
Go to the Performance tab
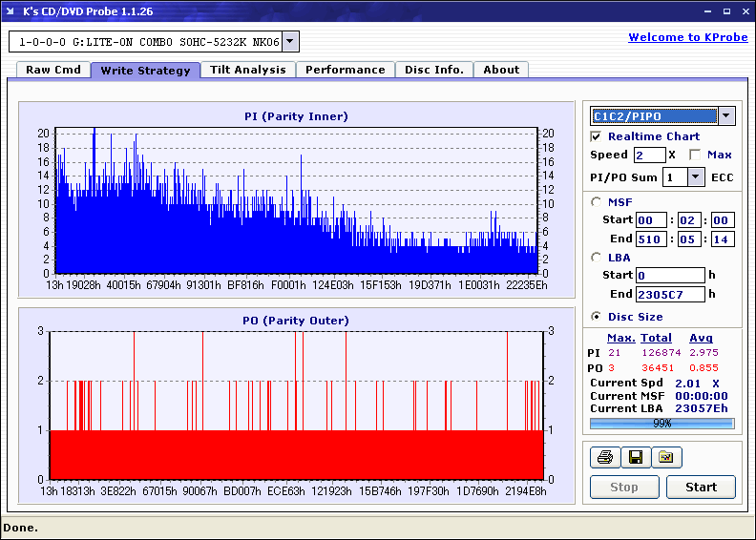346,70
